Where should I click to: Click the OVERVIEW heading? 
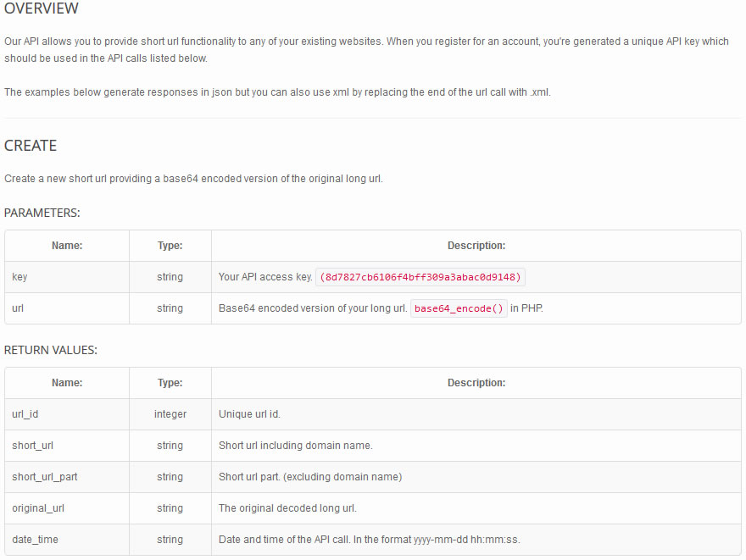[x=42, y=8]
